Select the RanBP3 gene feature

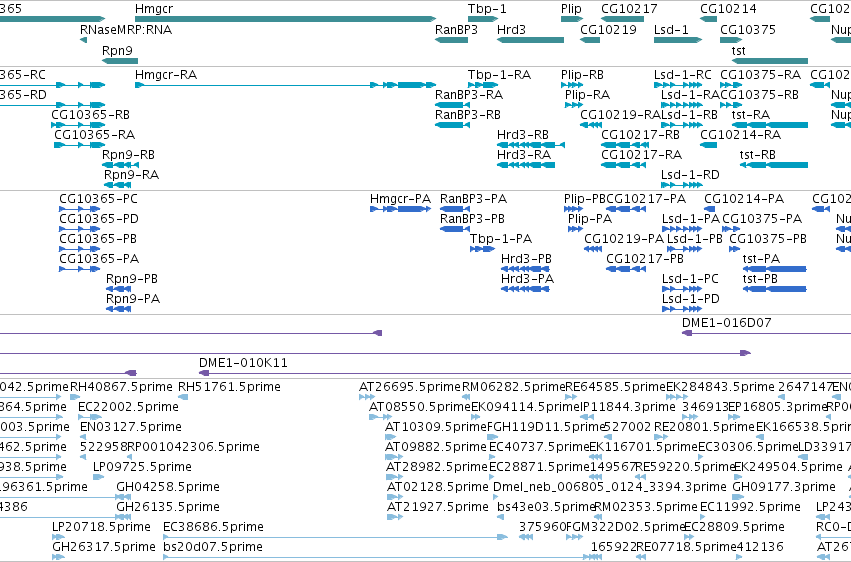coord(452,40)
